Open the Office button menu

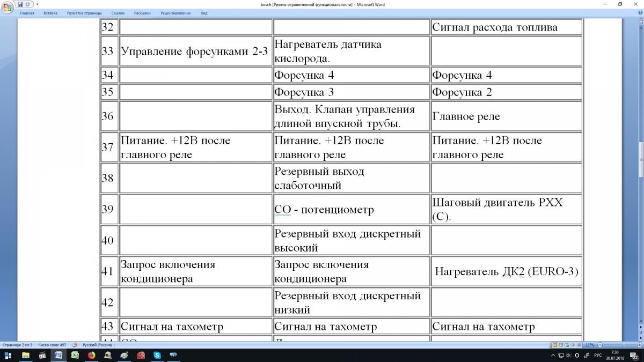pyautogui.click(x=7, y=8)
